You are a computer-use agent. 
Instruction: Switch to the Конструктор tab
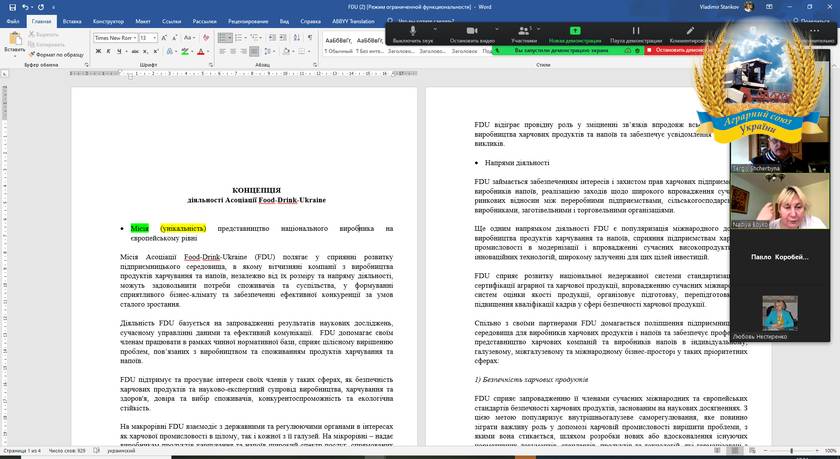108,21
